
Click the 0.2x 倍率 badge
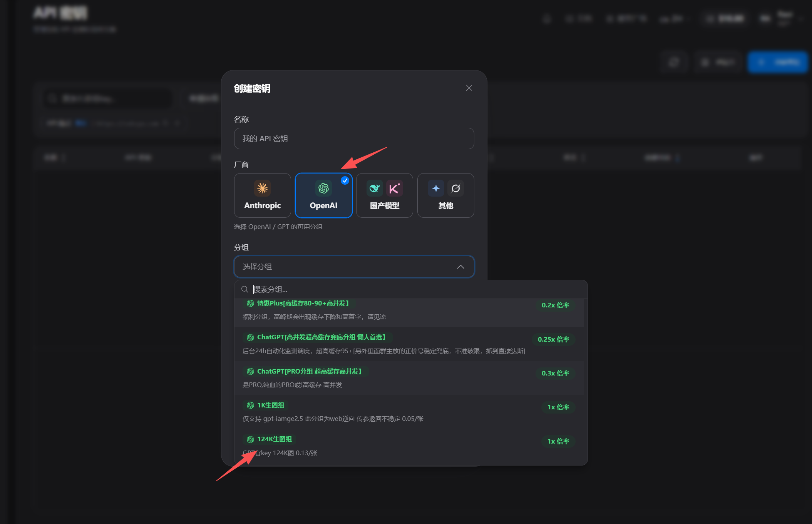555,305
